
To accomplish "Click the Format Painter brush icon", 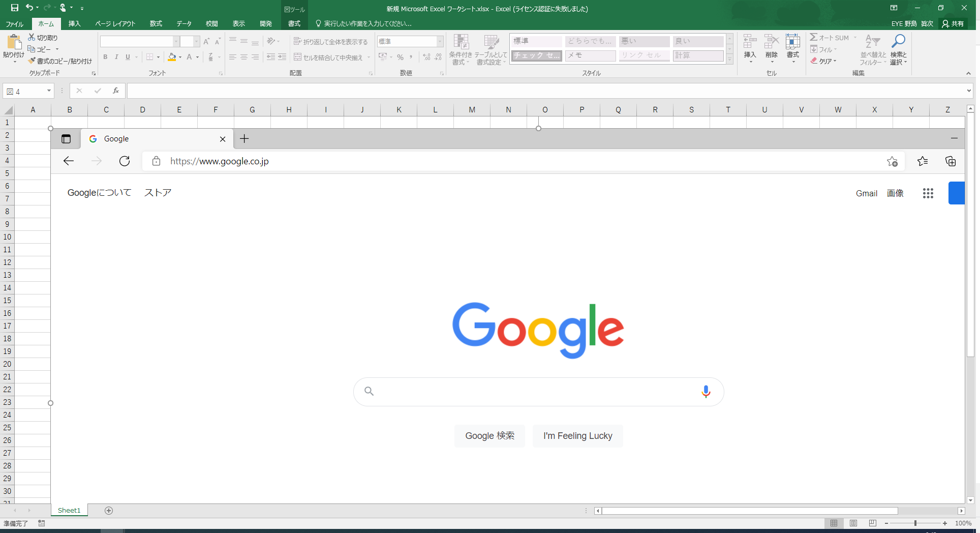I will tap(32, 61).
